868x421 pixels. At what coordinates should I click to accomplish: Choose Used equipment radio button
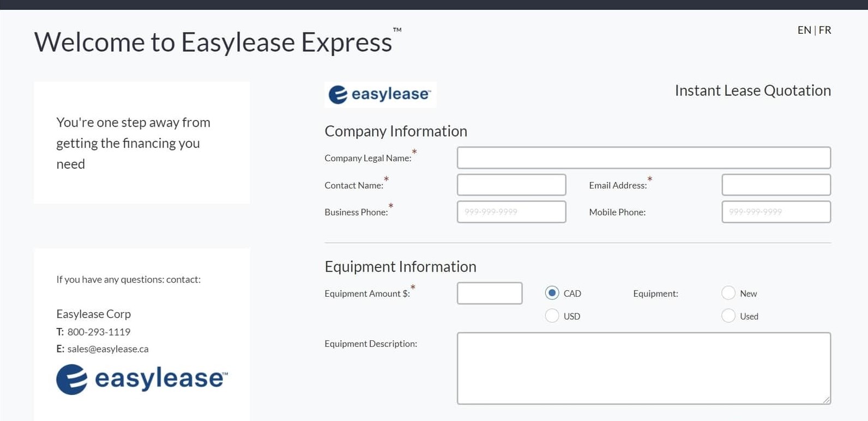pos(728,316)
